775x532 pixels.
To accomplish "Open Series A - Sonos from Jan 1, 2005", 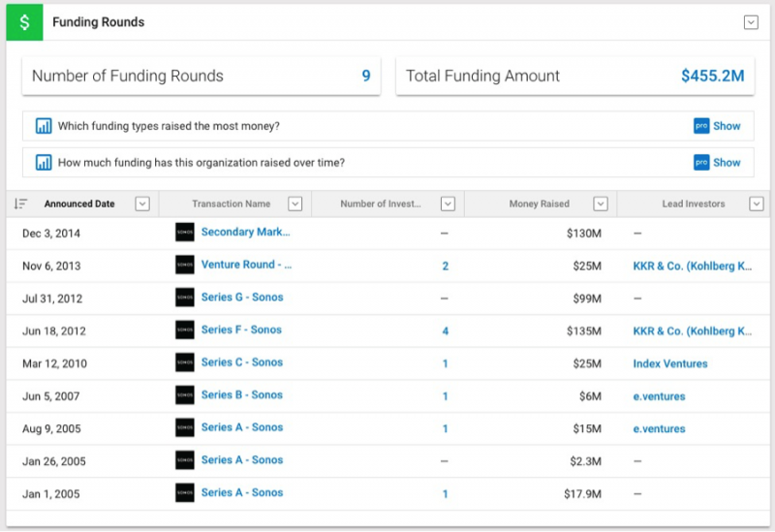I will pyautogui.click(x=242, y=493).
